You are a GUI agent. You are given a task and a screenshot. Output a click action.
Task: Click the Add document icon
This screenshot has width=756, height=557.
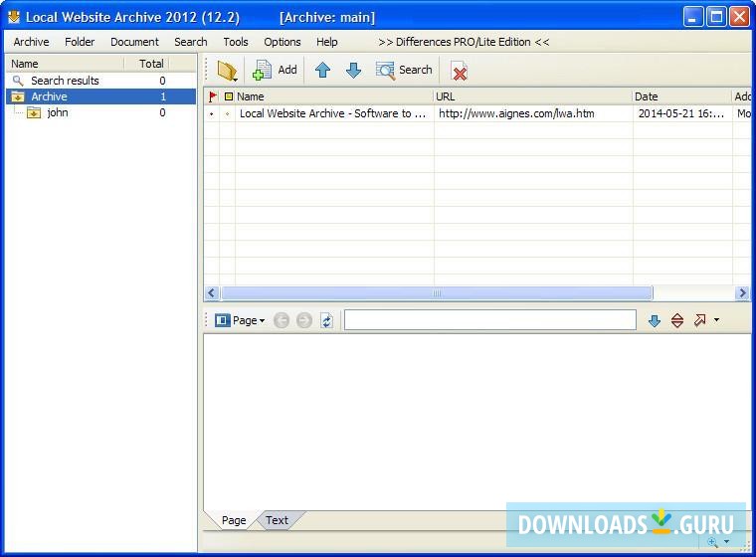pos(263,71)
